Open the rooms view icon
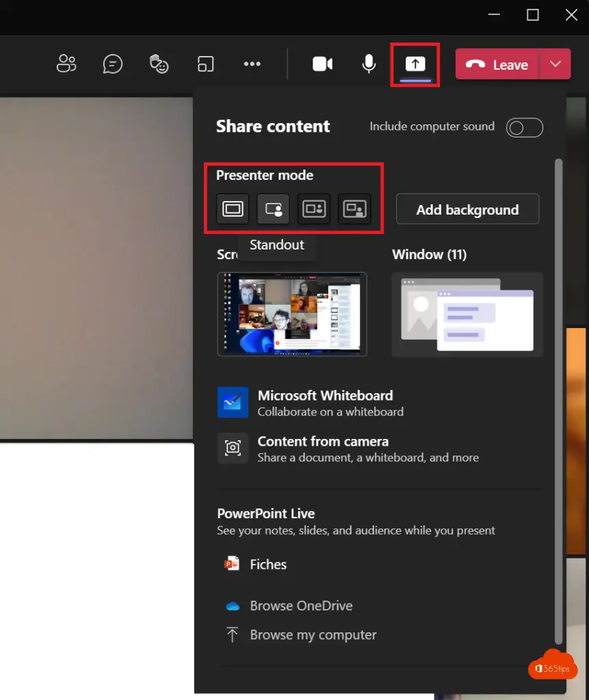Image resolution: width=589 pixels, height=700 pixels. coord(206,64)
